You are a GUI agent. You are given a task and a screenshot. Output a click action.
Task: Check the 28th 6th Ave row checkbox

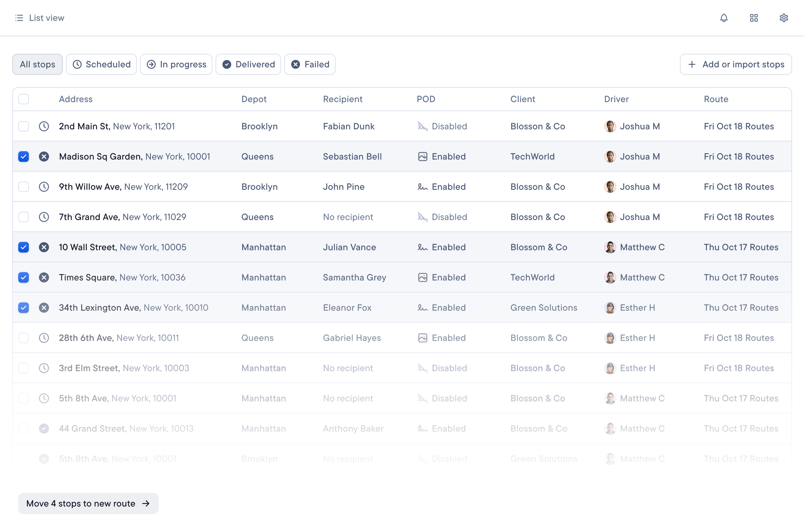[23, 337]
